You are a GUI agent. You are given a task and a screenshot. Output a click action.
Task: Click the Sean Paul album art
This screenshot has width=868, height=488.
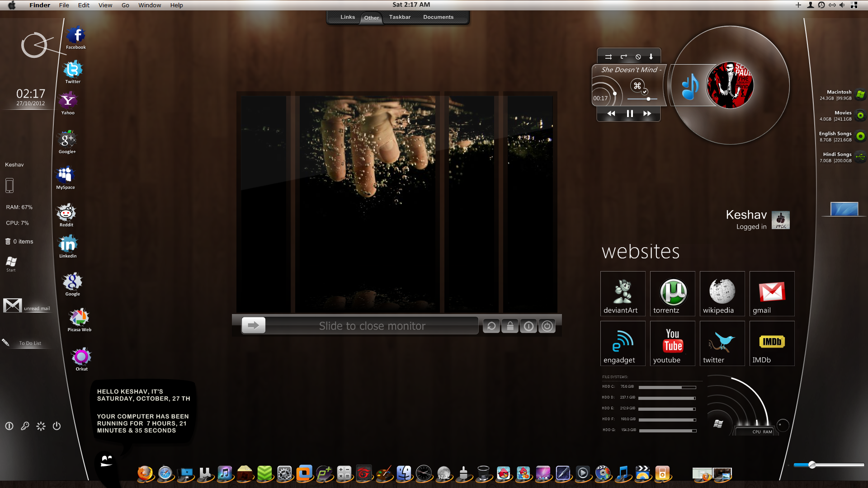[x=730, y=85]
